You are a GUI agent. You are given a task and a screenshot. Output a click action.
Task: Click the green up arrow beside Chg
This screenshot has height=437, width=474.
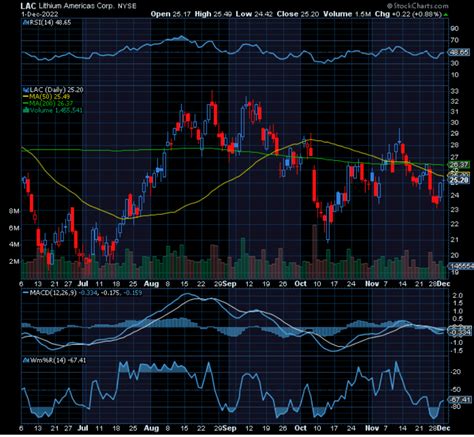point(446,14)
